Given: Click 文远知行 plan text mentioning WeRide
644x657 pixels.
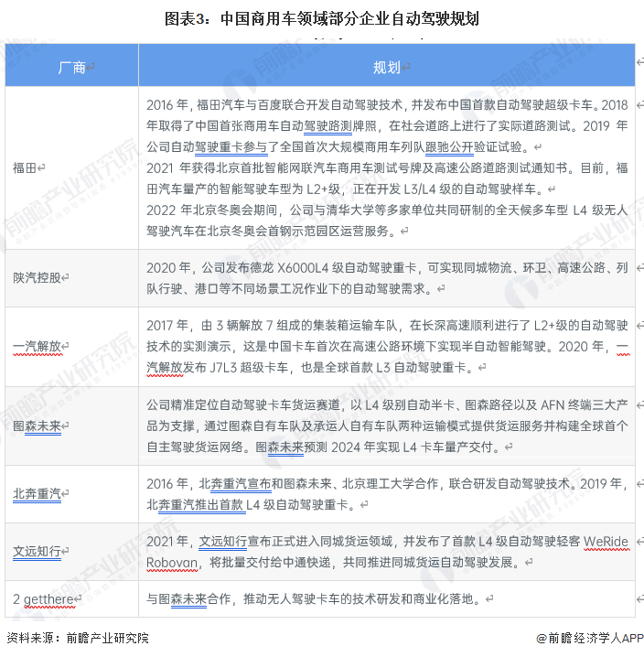Looking at the screenshot, I should click(x=387, y=552).
